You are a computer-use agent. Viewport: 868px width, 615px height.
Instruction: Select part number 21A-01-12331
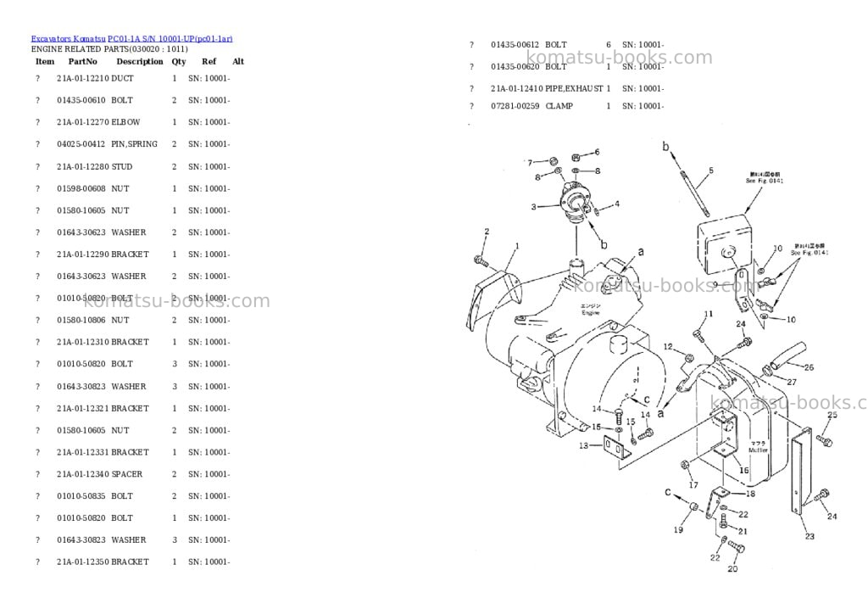83,452
